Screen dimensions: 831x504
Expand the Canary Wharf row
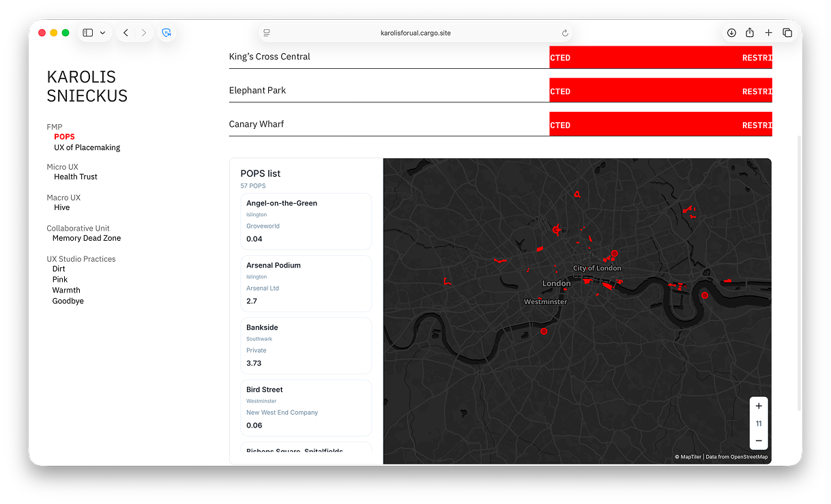(x=501, y=124)
